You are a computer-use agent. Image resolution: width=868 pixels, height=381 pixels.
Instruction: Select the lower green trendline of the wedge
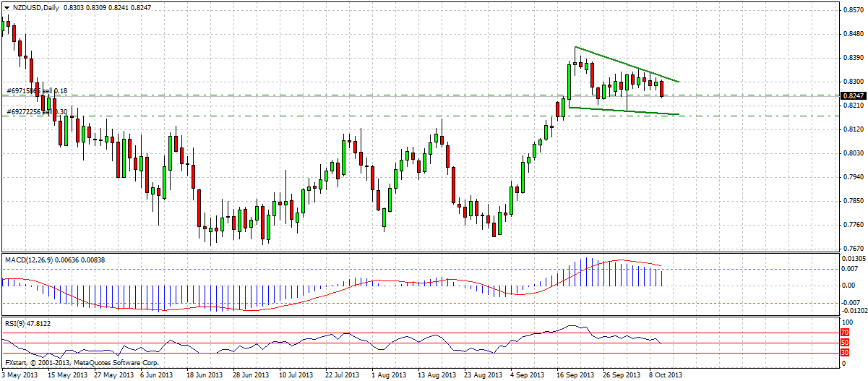pyautogui.click(x=624, y=111)
